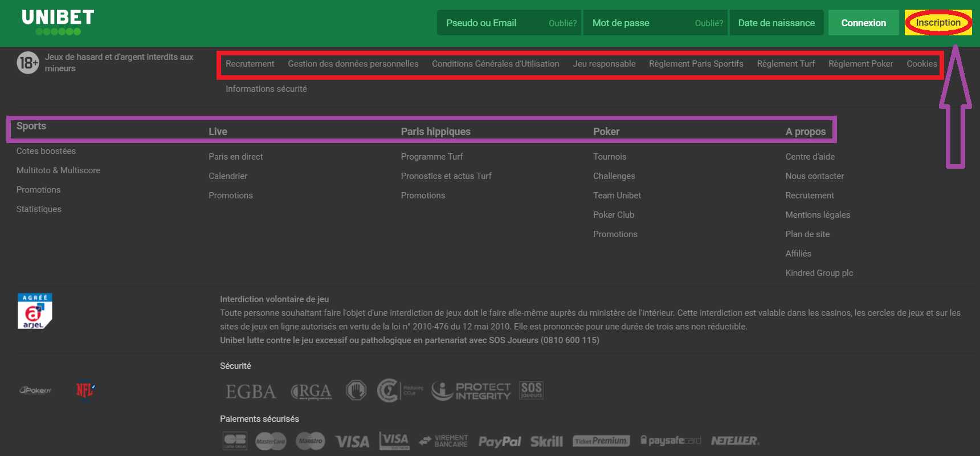
Task: Open the Jeu responsable link
Action: click(x=604, y=64)
